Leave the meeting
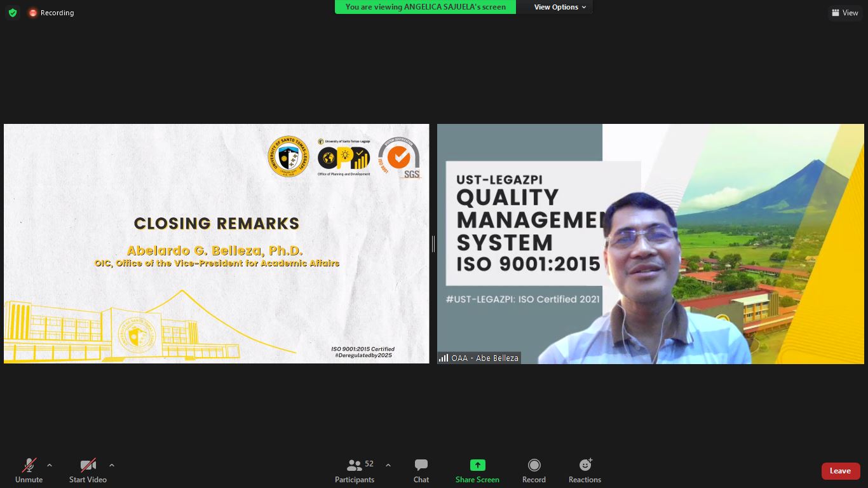The height and width of the screenshot is (488, 868). [x=840, y=471]
